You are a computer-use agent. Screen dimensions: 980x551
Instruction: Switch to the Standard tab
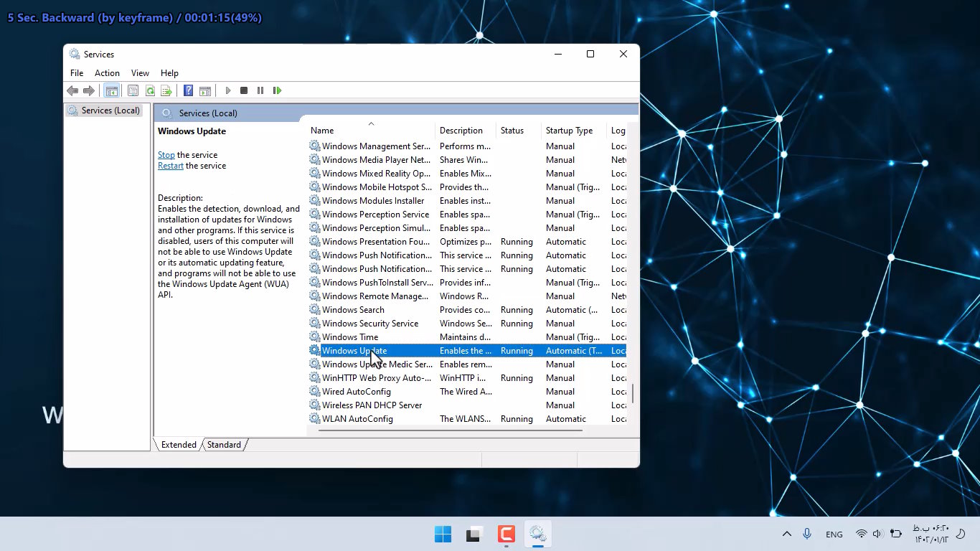pyautogui.click(x=224, y=445)
